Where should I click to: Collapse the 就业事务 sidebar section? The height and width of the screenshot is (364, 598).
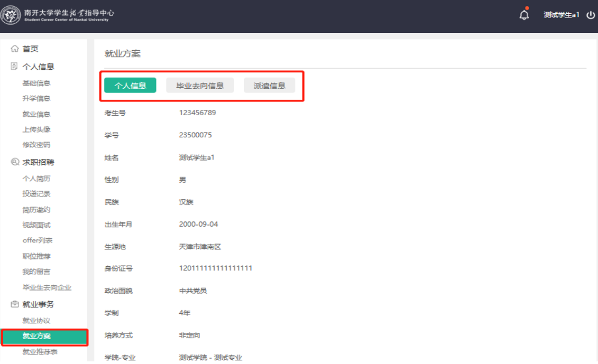pyautogui.click(x=38, y=304)
